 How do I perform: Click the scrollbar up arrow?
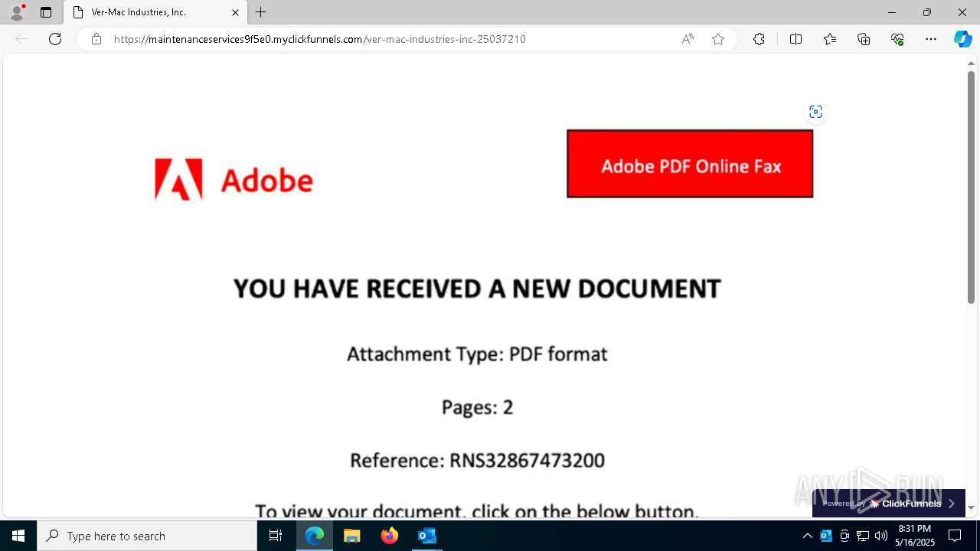tap(971, 64)
